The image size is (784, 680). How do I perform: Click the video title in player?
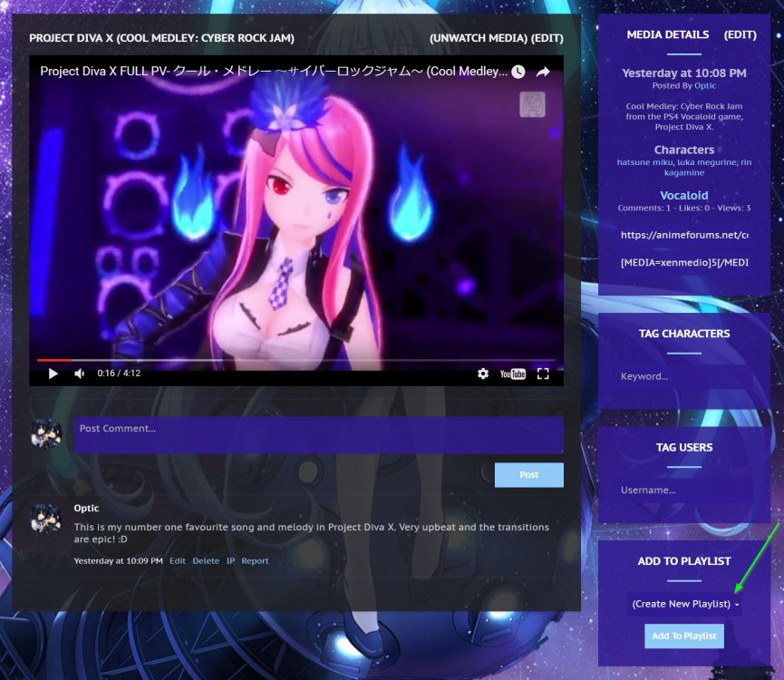pyautogui.click(x=274, y=72)
